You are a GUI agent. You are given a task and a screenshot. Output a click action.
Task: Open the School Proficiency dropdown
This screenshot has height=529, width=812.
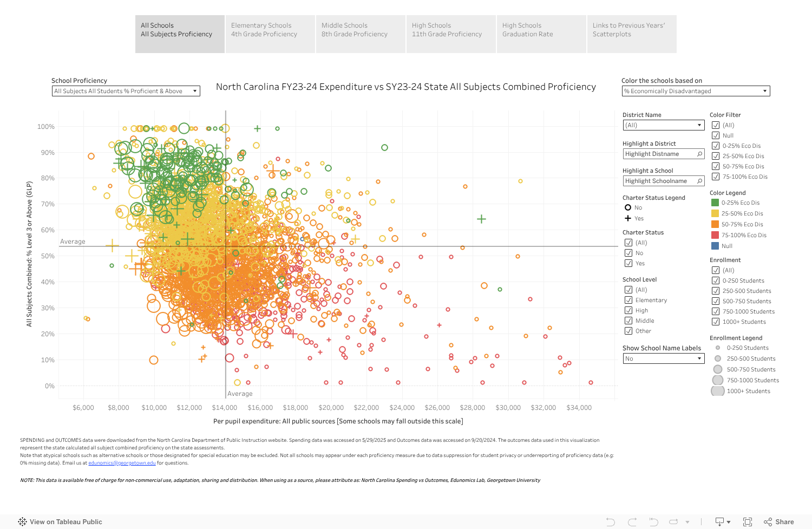click(126, 91)
